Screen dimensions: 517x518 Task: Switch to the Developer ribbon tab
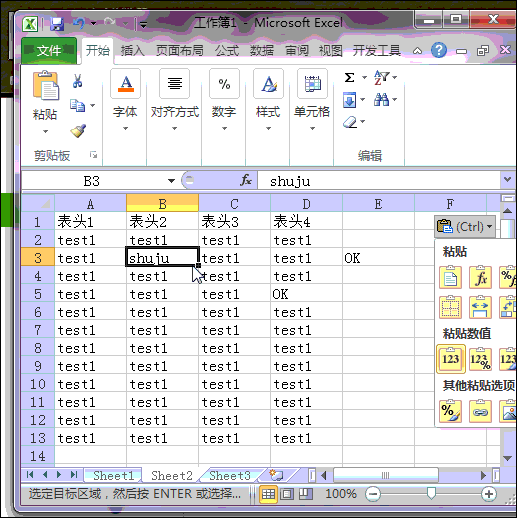click(x=376, y=51)
